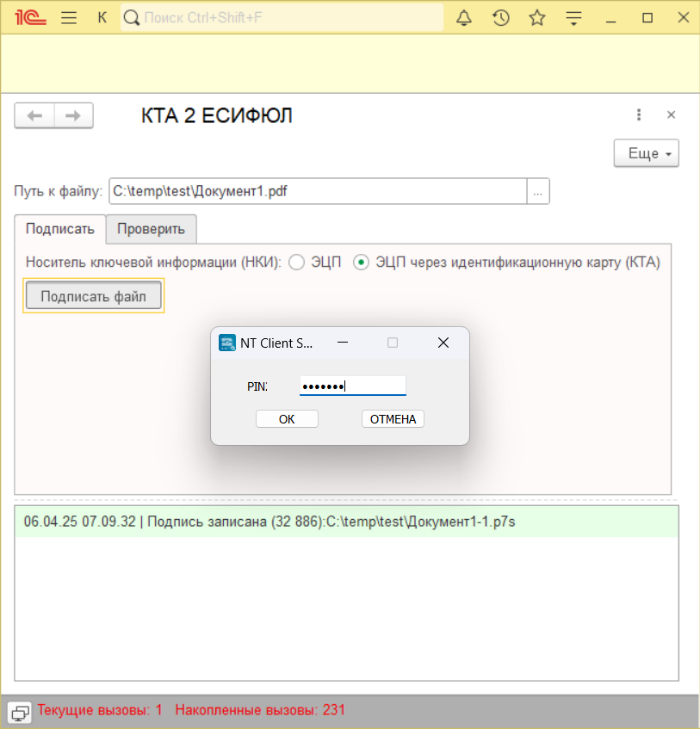
Task: Click the file path input field
Action: tap(318, 191)
